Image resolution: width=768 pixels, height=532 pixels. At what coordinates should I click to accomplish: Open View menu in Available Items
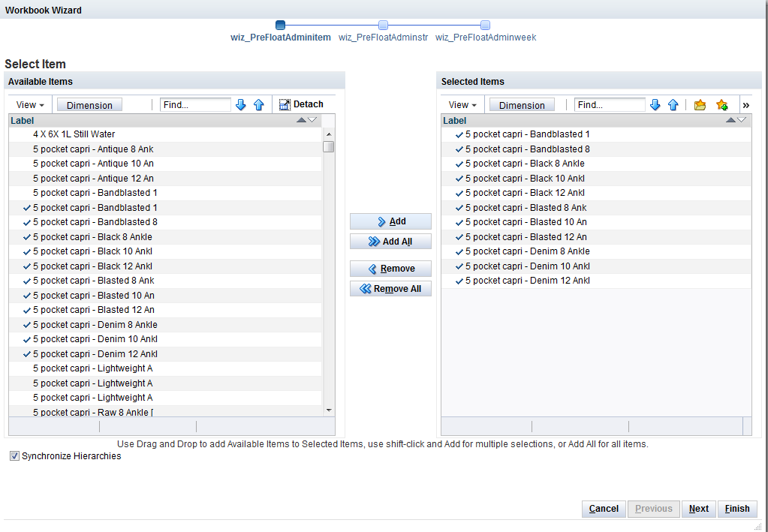30,105
